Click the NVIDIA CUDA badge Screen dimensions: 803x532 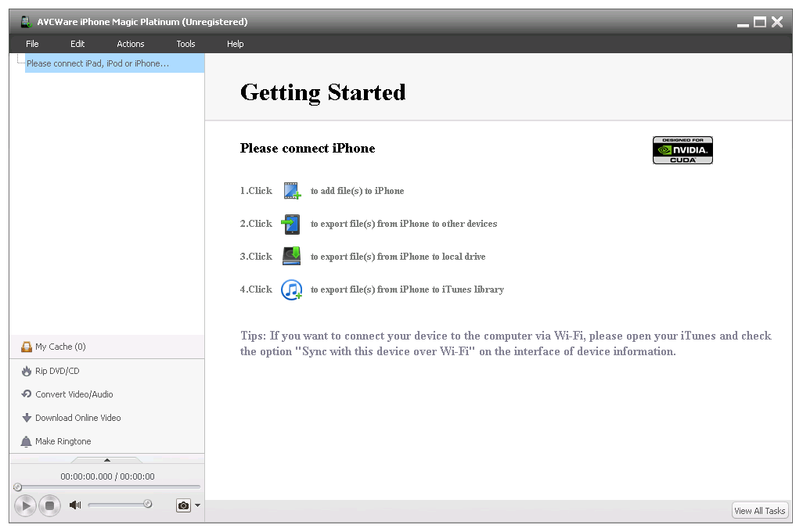pos(682,150)
